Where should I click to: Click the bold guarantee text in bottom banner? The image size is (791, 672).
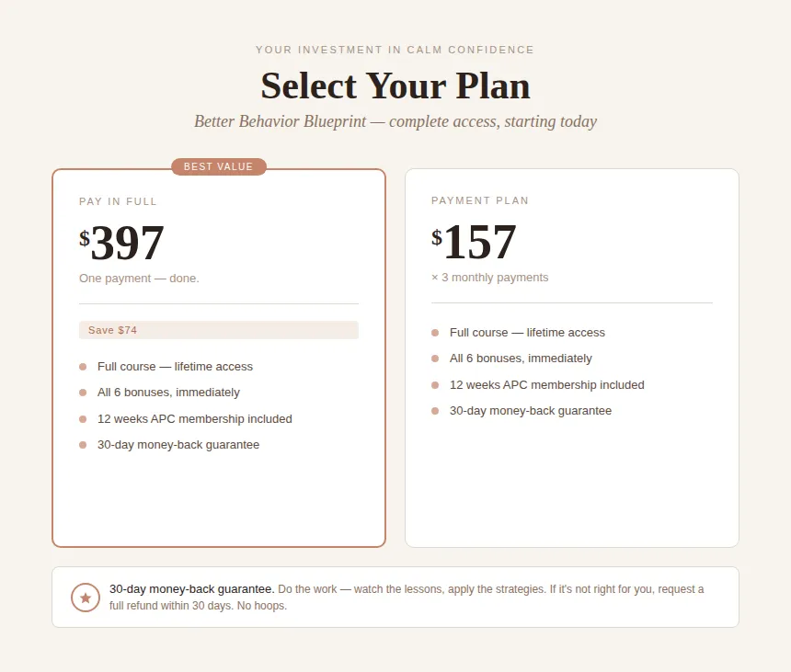pos(191,589)
